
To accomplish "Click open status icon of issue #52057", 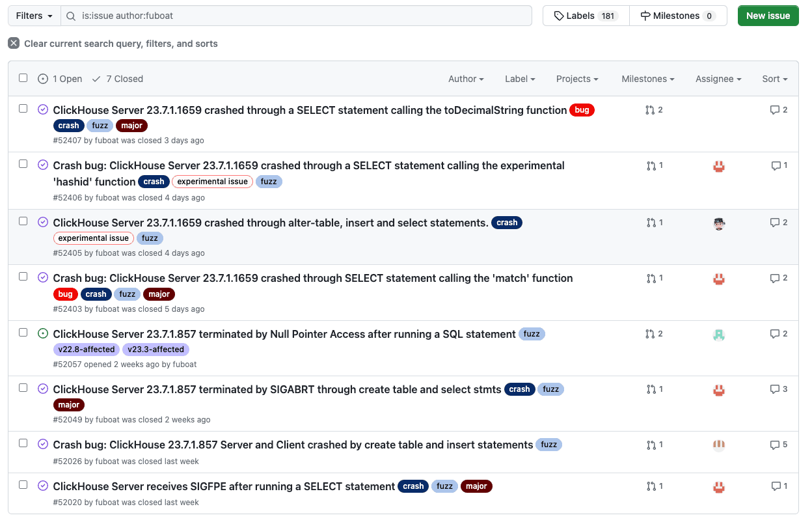I will 43,333.
